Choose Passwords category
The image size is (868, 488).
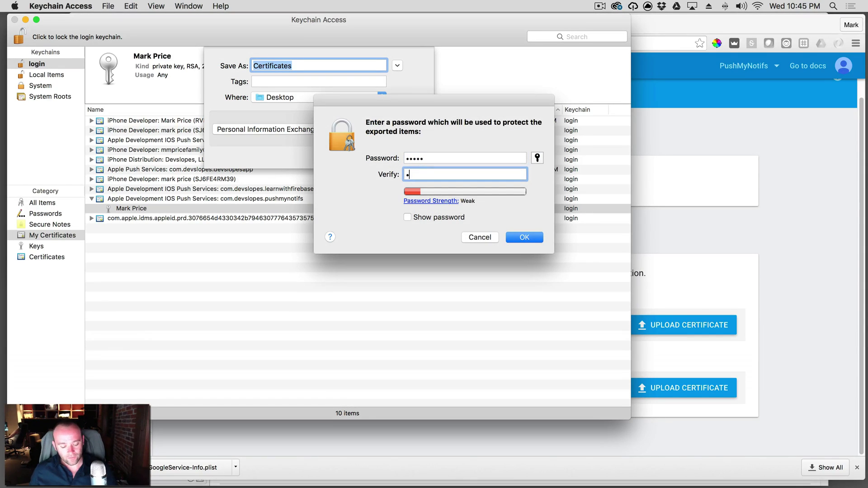(x=46, y=213)
